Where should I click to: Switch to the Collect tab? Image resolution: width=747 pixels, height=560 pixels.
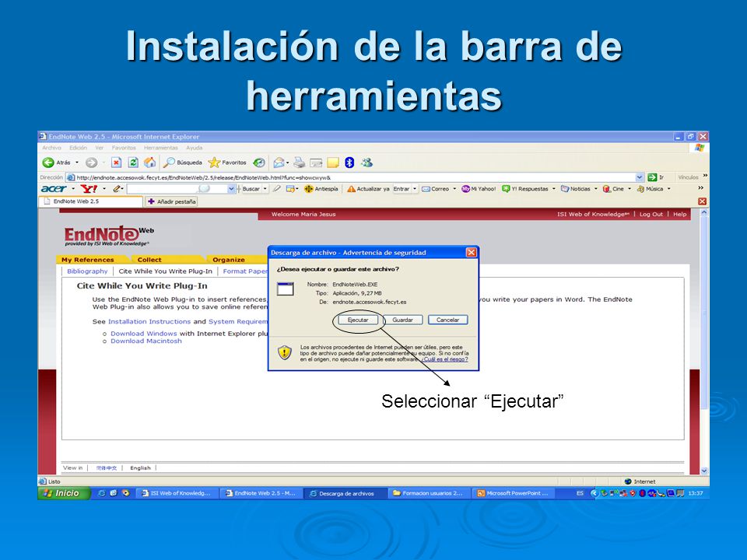(x=149, y=260)
